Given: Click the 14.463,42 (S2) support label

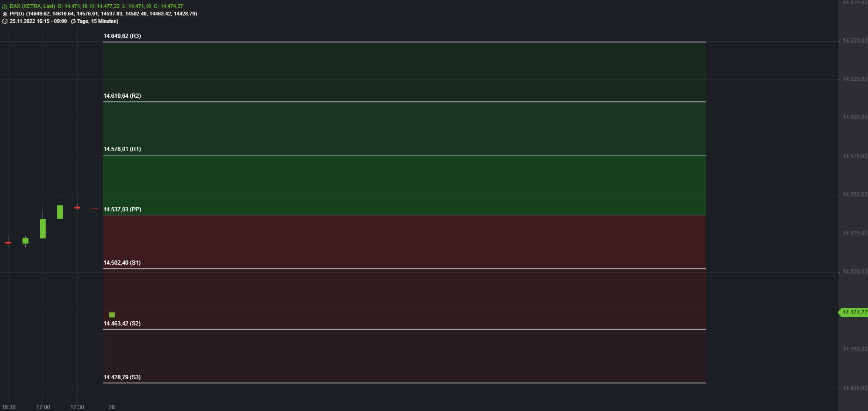Looking at the screenshot, I should [x=122, y=324].
